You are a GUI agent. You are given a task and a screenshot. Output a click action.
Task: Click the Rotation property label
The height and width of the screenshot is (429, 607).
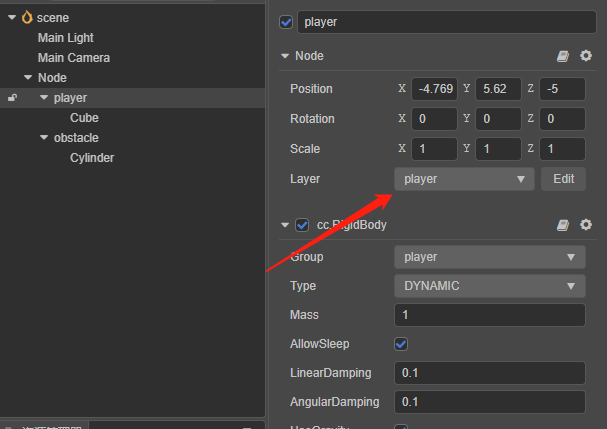point(312,119)
